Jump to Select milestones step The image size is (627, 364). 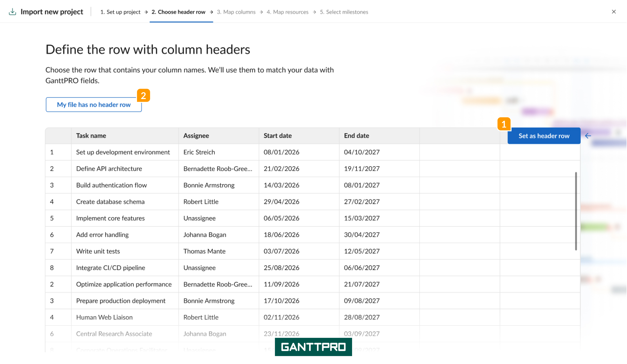coord(344,12)
